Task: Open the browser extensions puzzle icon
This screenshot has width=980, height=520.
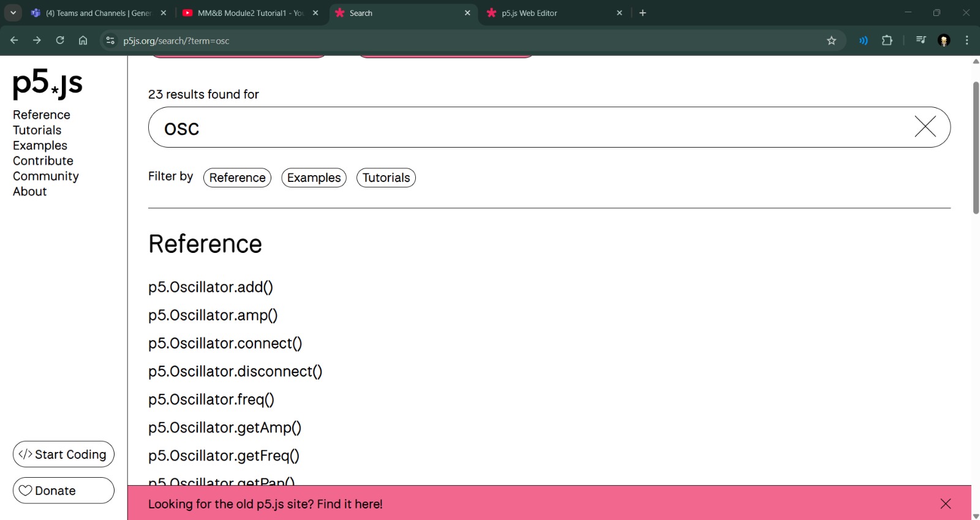Action: pos(887,40)
